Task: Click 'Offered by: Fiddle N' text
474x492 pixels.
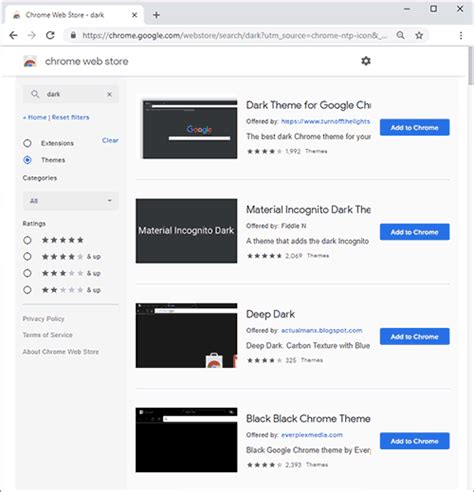Action: pos(276,226)
